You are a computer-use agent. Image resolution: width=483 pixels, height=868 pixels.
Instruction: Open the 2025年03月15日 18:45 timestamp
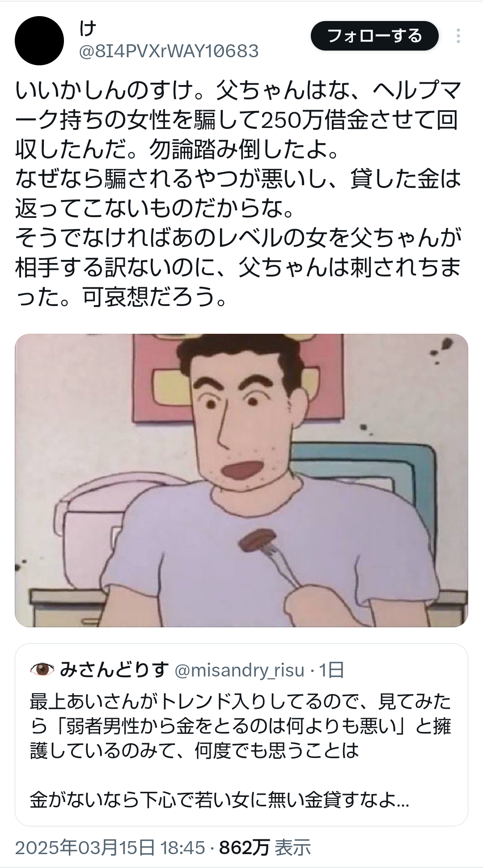[x=110, y=847]
